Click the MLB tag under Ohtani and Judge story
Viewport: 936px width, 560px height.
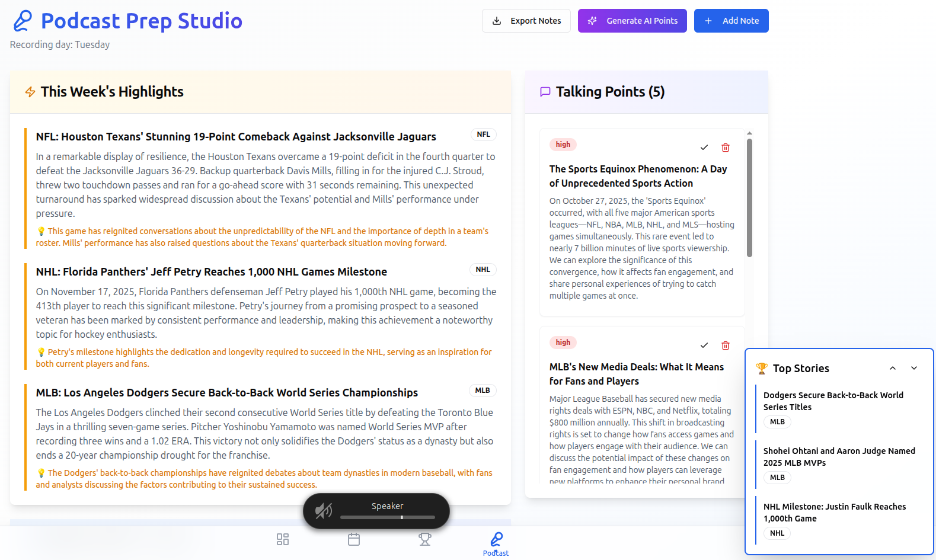[777, 478]
